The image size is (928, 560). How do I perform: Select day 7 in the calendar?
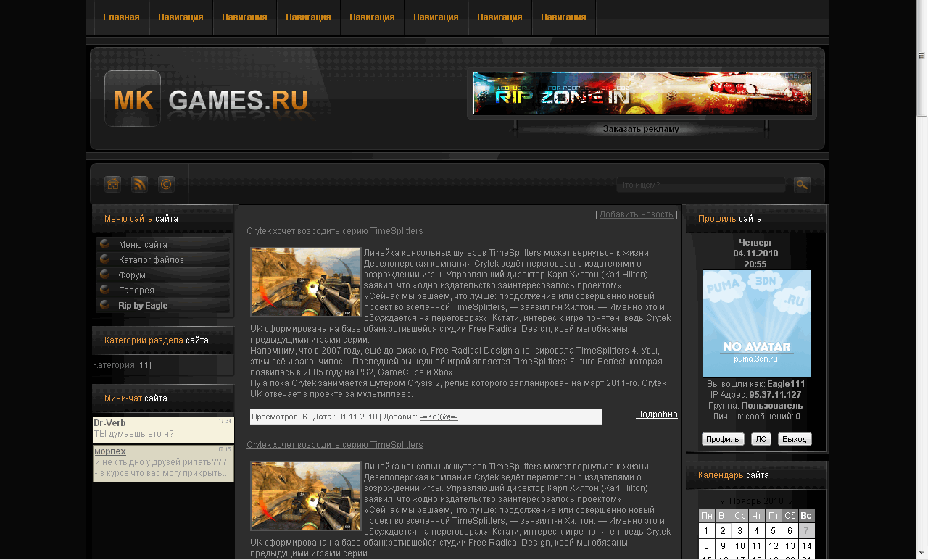(806, 531)
